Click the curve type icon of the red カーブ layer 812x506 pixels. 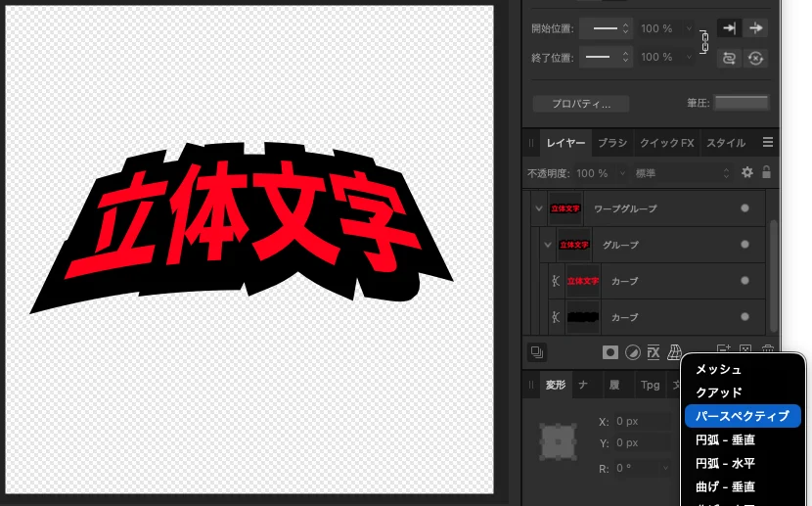[556, 281]
